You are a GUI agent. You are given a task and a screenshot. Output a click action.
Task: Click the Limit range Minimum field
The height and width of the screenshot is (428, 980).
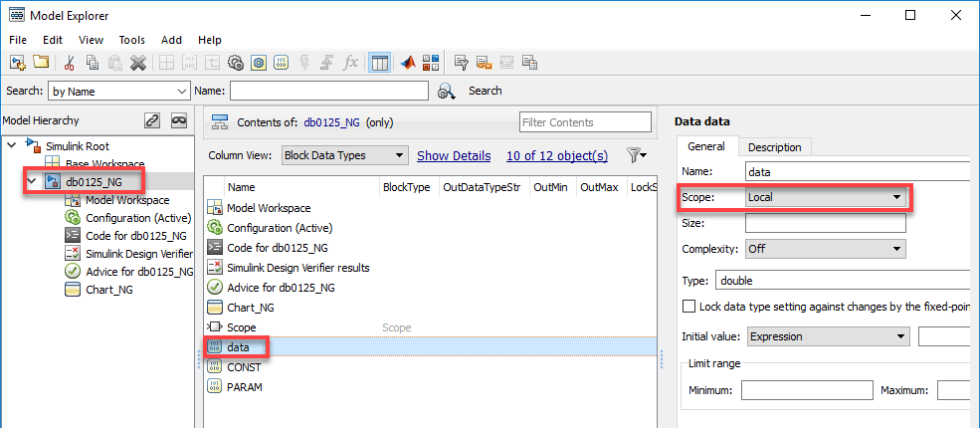point(806,390)
